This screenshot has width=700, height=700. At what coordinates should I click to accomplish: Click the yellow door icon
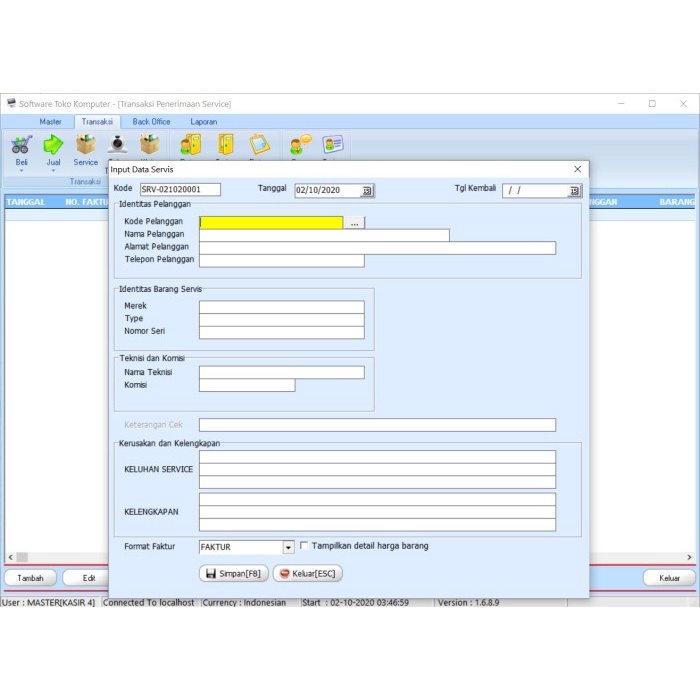pos(226,145)
